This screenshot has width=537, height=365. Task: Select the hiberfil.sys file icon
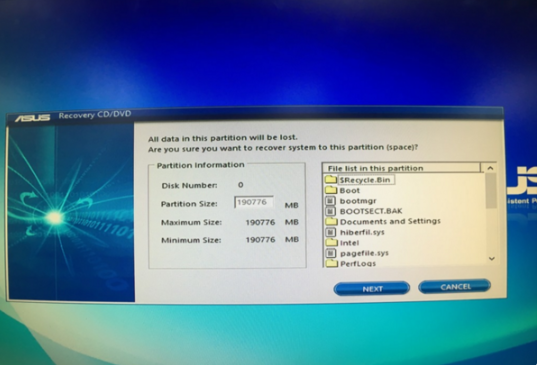tap(330, 232)
